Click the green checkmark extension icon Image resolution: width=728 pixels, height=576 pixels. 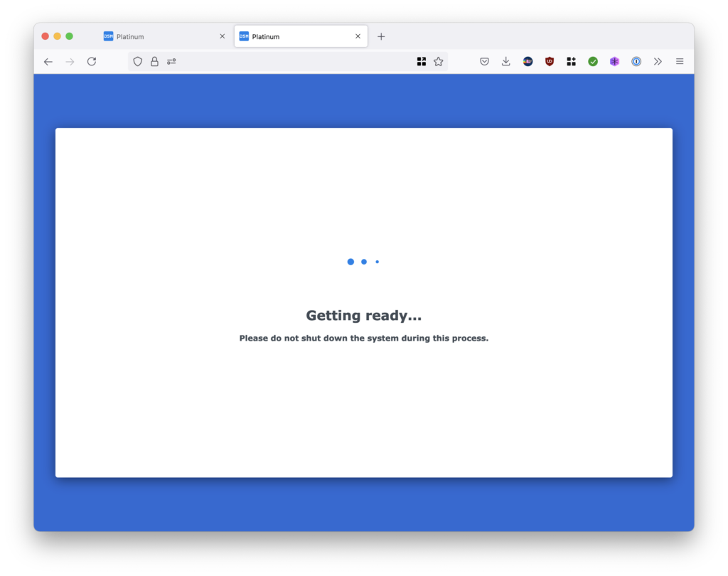coord(593,61)
